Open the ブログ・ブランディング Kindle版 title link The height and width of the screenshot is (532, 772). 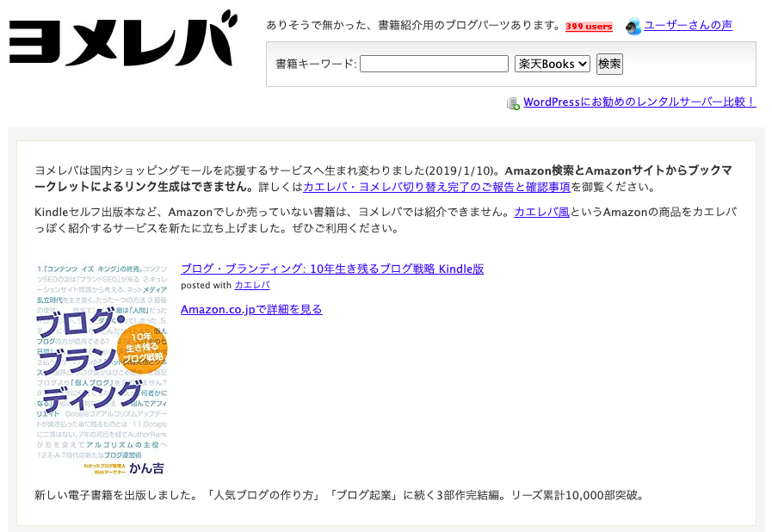coord(332,269)
